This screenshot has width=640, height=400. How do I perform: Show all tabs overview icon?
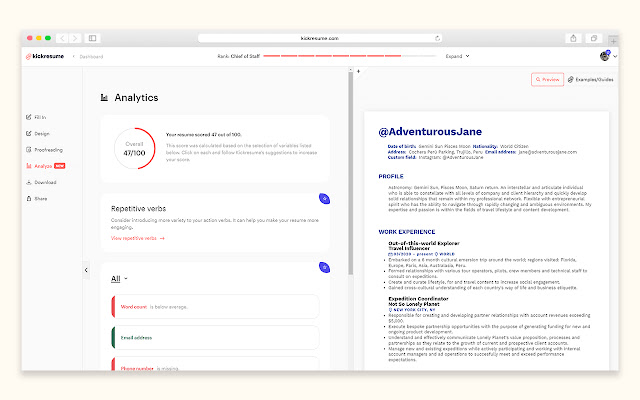[594, 38]
